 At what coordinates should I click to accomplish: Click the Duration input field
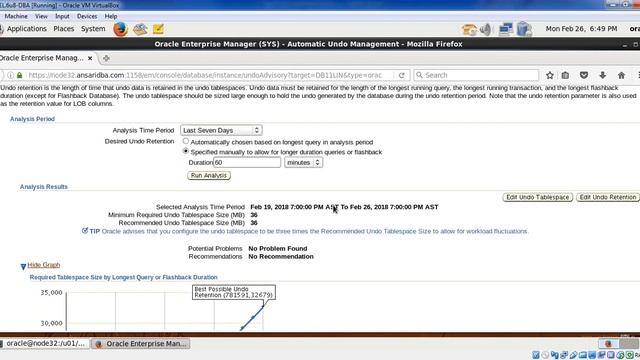click(247, 162)
